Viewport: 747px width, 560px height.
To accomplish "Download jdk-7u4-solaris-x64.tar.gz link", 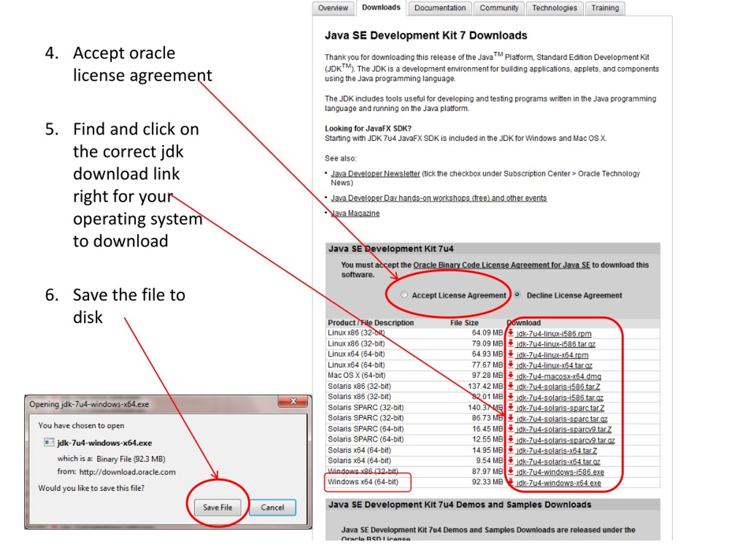I will point(558,461).
